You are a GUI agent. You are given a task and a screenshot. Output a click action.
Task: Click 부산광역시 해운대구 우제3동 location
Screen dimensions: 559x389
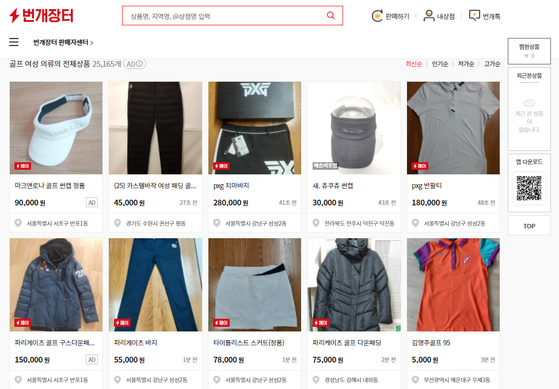pos(457,380)
